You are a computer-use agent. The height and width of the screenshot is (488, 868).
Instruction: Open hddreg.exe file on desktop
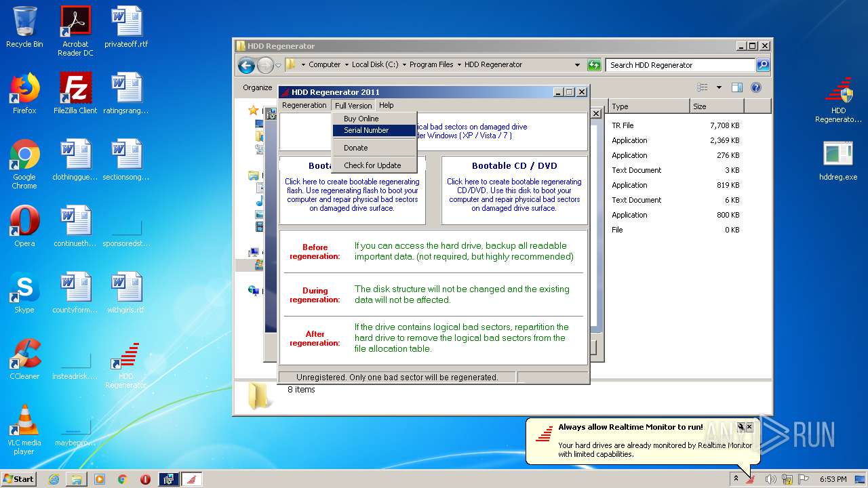[x=838, y=160]
